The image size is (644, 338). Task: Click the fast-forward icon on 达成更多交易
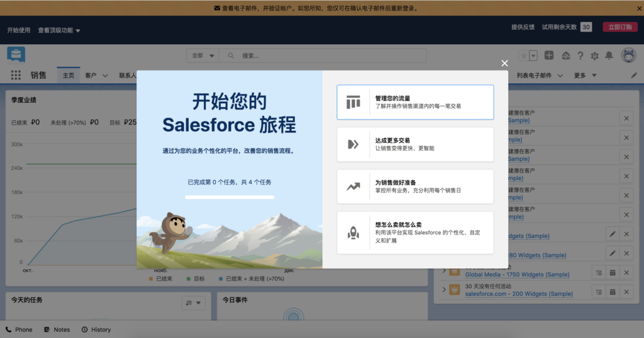pos(353,144)
